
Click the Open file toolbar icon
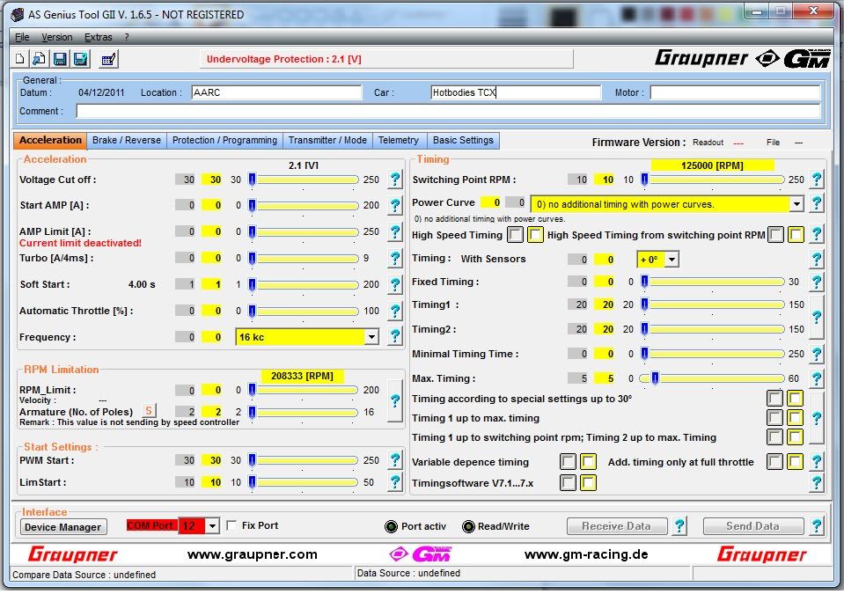click(40, 59)
